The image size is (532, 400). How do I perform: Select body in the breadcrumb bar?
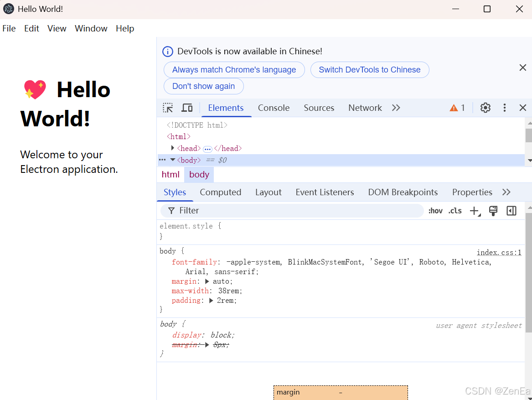199,175
